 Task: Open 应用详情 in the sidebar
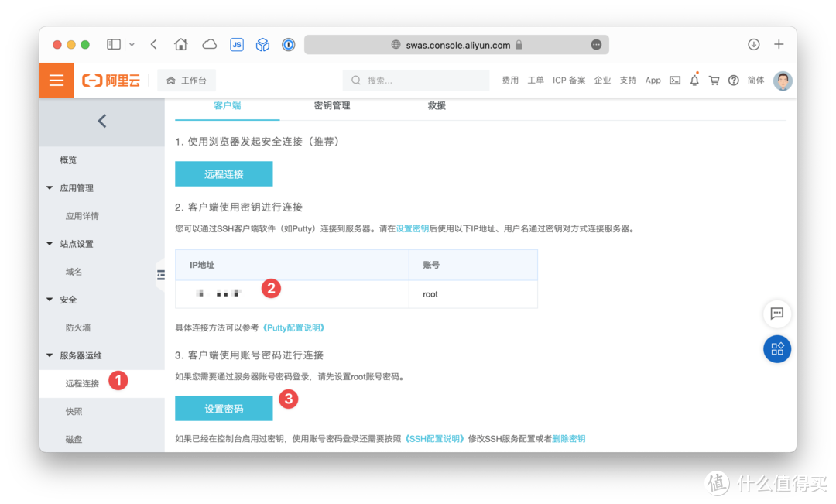82,216
